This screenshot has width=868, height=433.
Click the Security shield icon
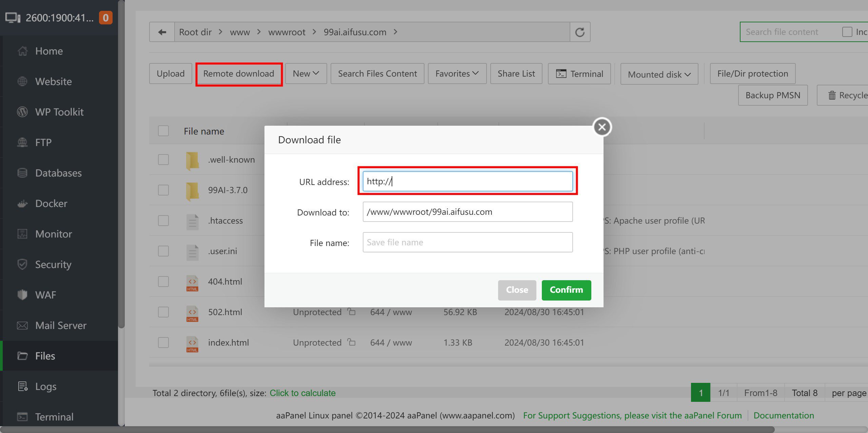tap(22, 264)
